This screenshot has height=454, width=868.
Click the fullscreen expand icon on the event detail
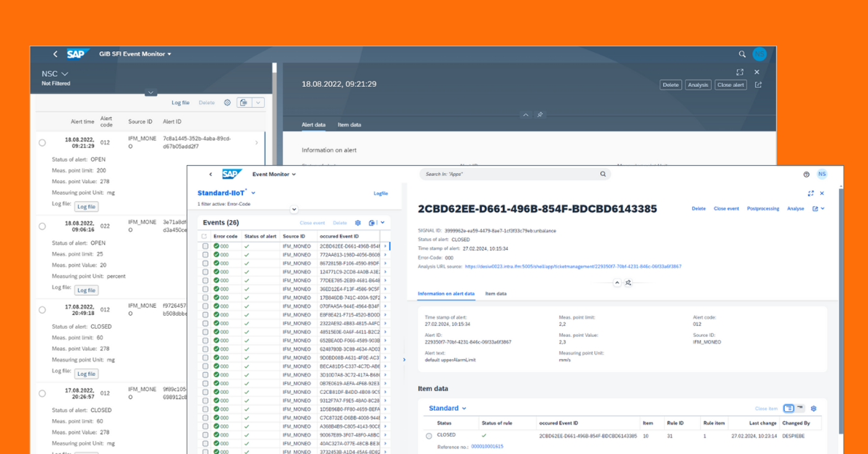(x=811, y=194)
